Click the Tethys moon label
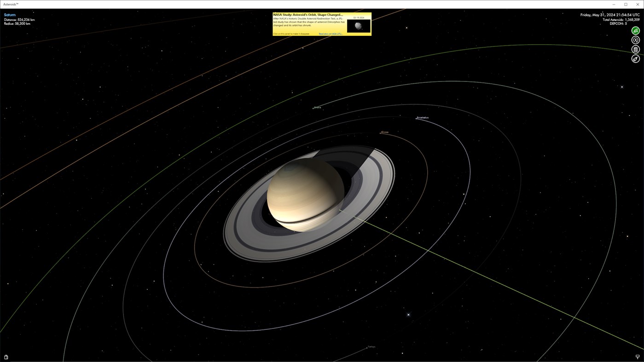644x362 pixels. tap(371, 347)
